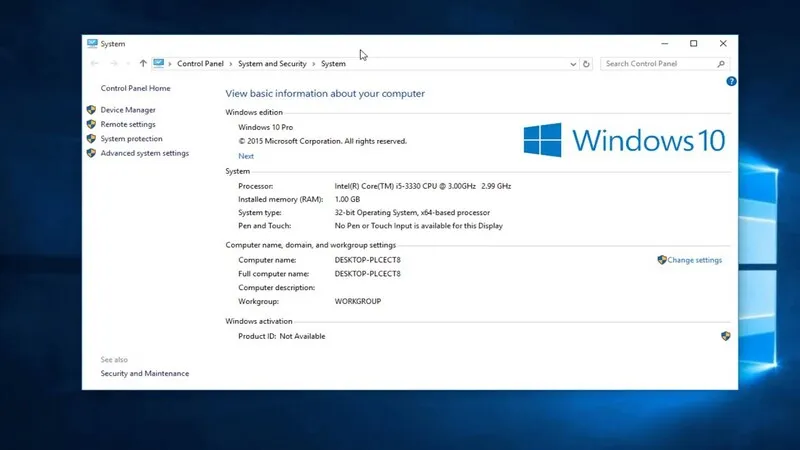Click the '1.00 GB' memory value
The image size is (800, 450).
tap(347, 199)
